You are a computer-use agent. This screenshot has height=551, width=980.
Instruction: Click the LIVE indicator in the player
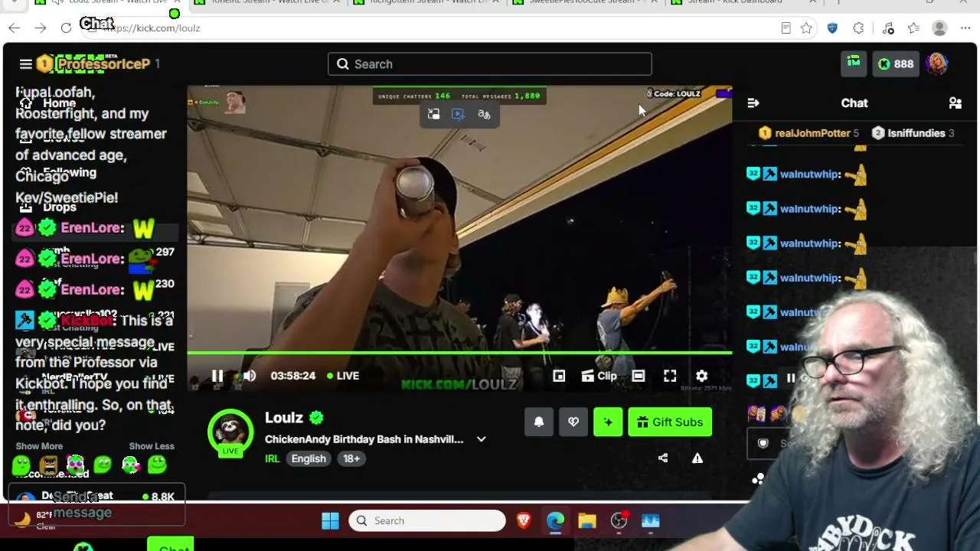point(343,376)
